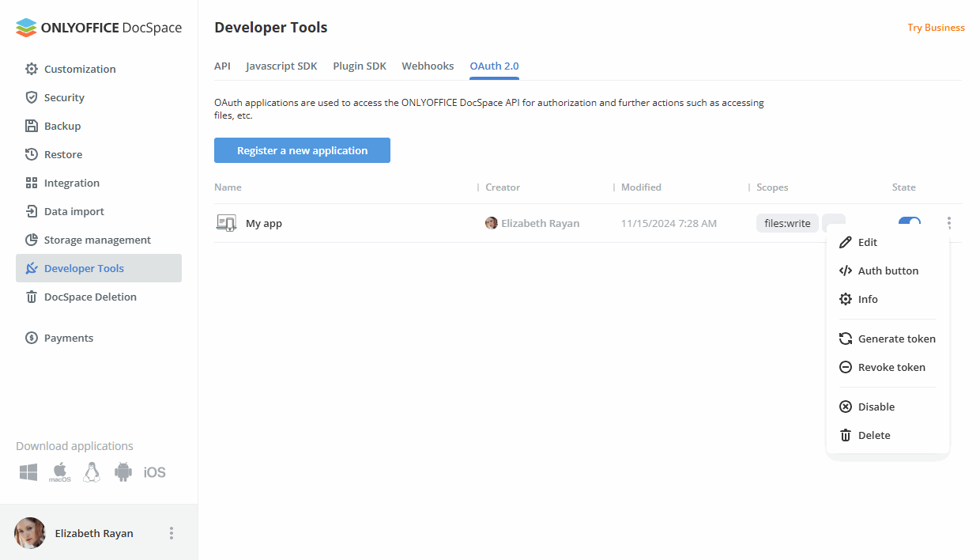Click the Revoke token minus-circle icon

tap(846, 367)
